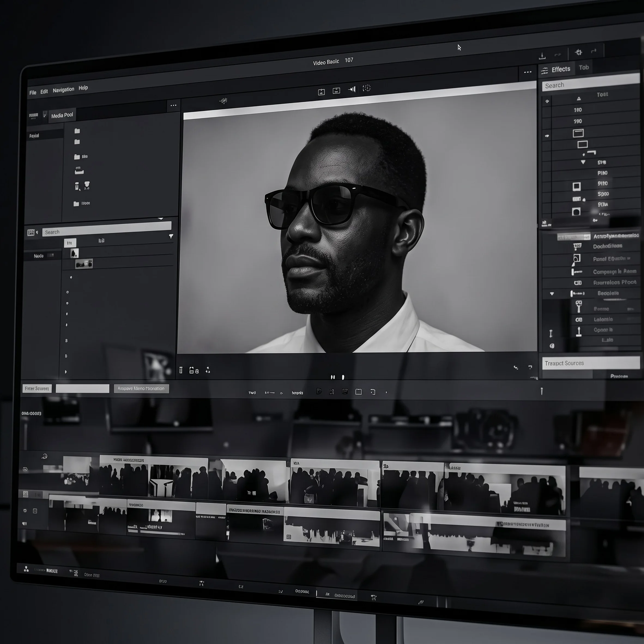Open the dropdown arrow beside the Media Pool tab
This screenshot has height=644, width=644.
click(x=45, y=115)
